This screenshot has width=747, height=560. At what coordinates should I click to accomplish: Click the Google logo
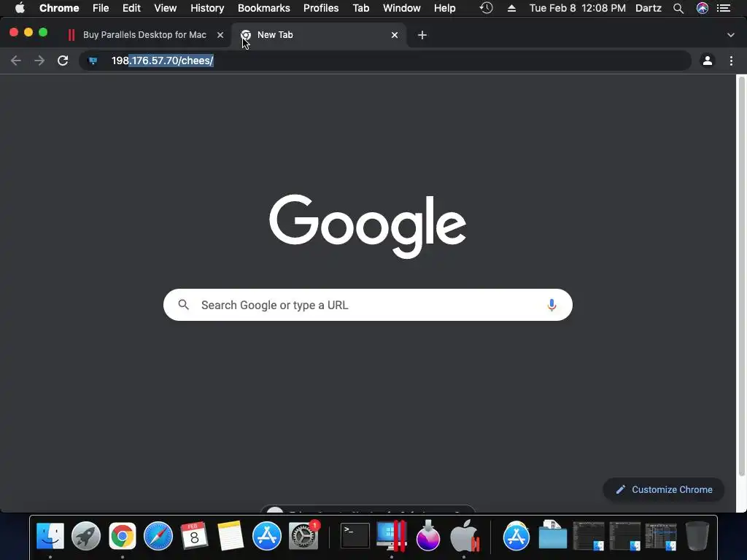pyautogui.click(x=368, y=226)
